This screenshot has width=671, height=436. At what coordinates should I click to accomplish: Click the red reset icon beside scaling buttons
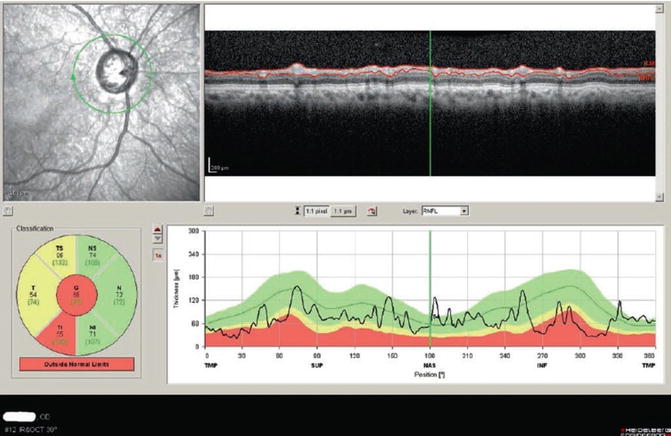[372, 212]
